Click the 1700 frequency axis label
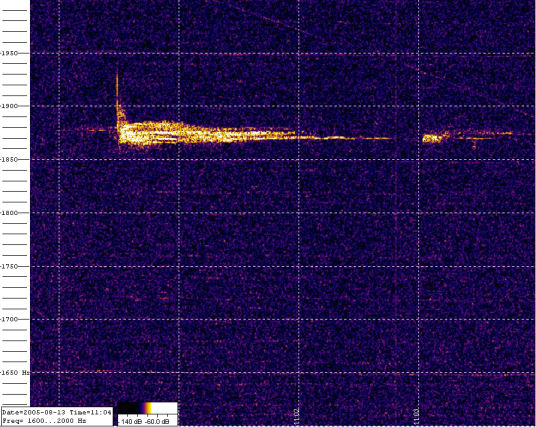 coord(9,319)
